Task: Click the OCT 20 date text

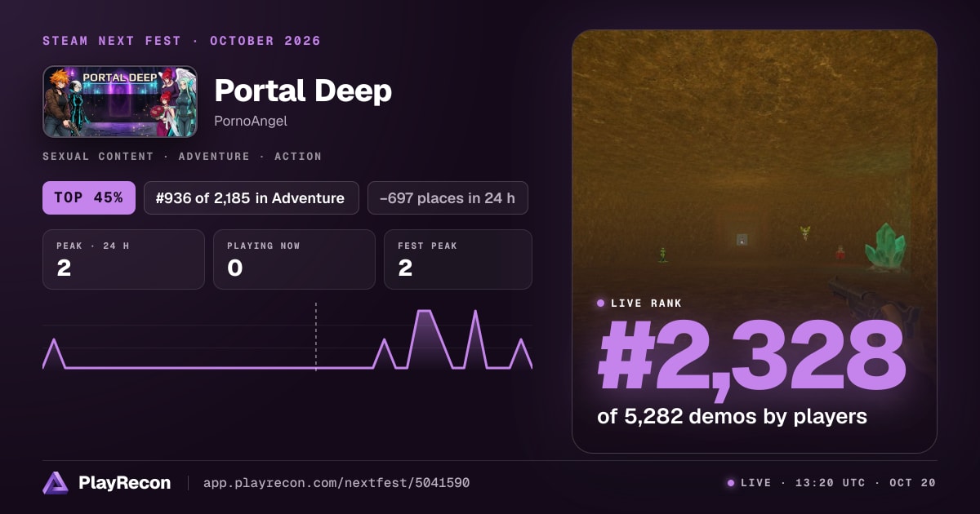Action: tap(913, 483)
